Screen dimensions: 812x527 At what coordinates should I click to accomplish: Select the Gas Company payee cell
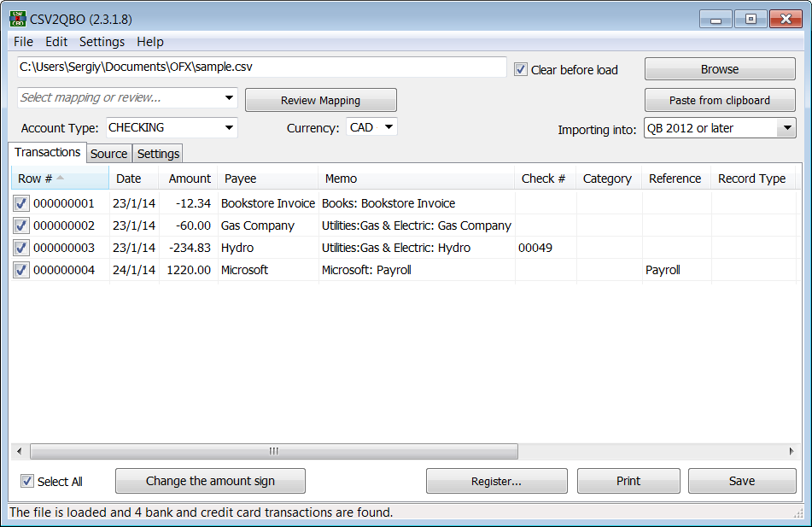[268, 225]
